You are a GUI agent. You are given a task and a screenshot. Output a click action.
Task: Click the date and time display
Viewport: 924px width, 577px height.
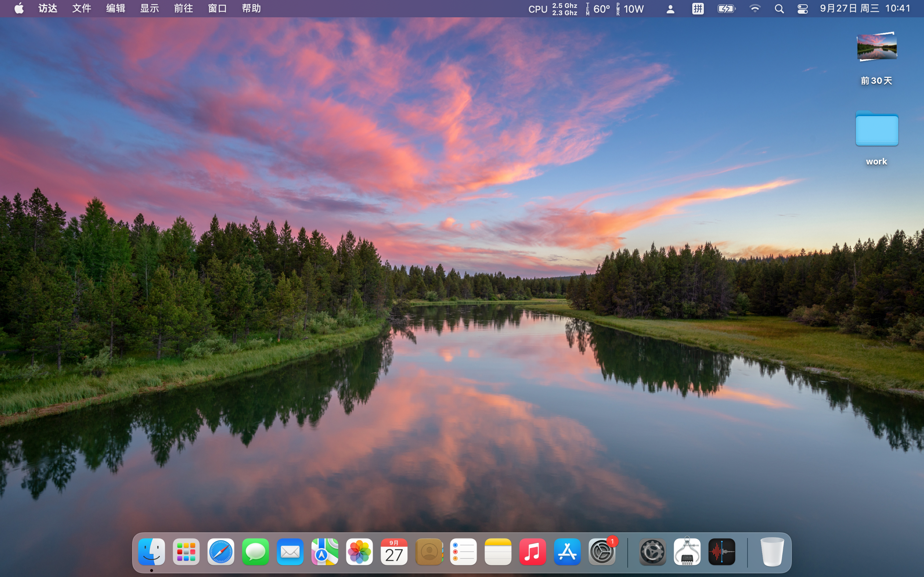(x=865, y=8)
